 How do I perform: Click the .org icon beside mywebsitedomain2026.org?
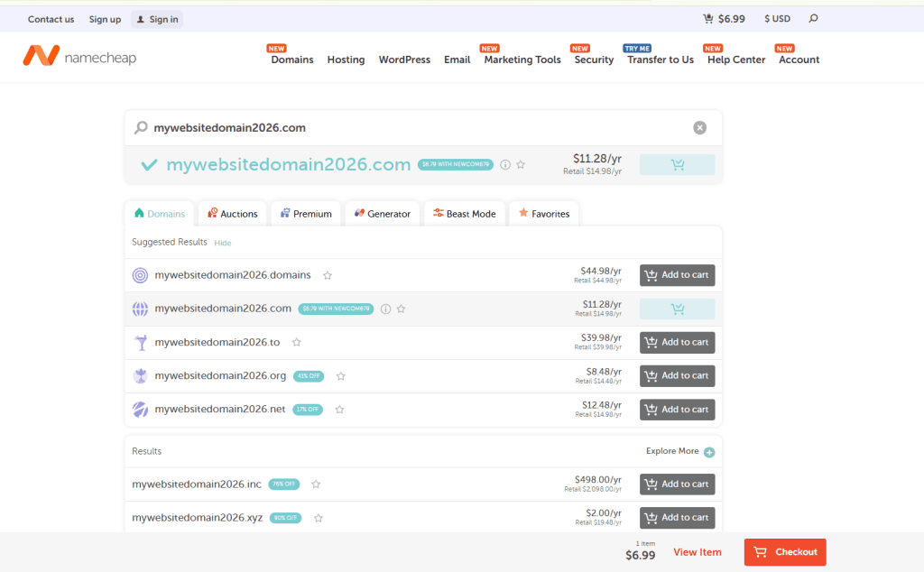click(140, 376)
